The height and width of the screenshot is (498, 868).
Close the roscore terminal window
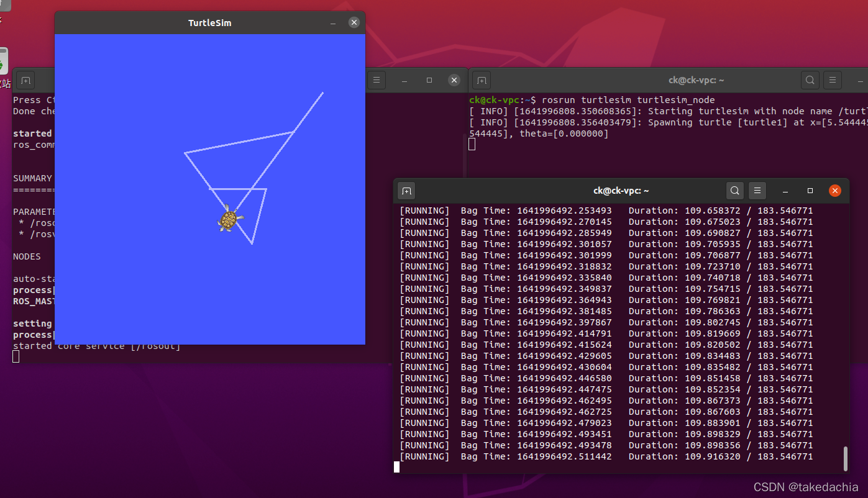(454, 80)
